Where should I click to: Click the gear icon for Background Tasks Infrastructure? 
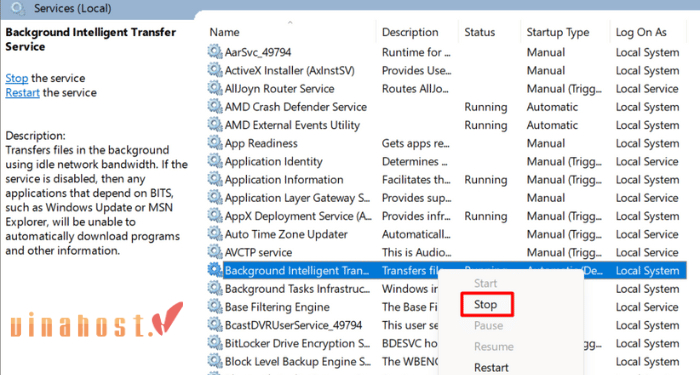pyautogui.click(x=215, y=288)
